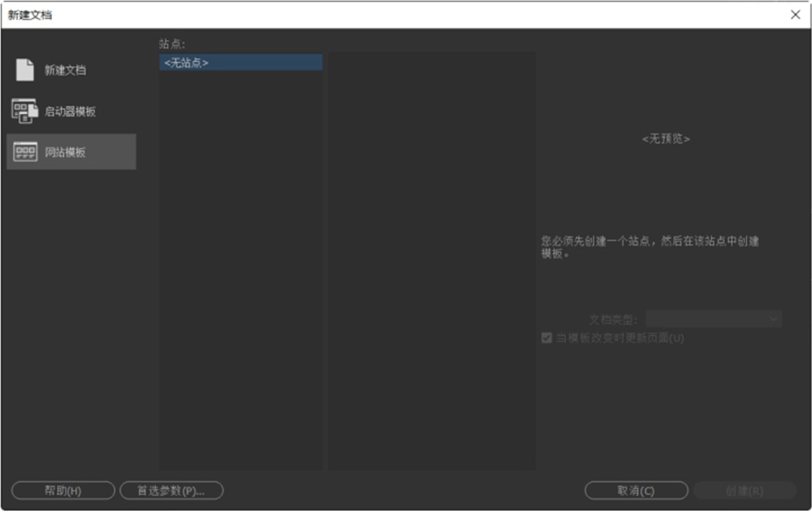Select the 新建文档 category label

click(x=65, y=70)
